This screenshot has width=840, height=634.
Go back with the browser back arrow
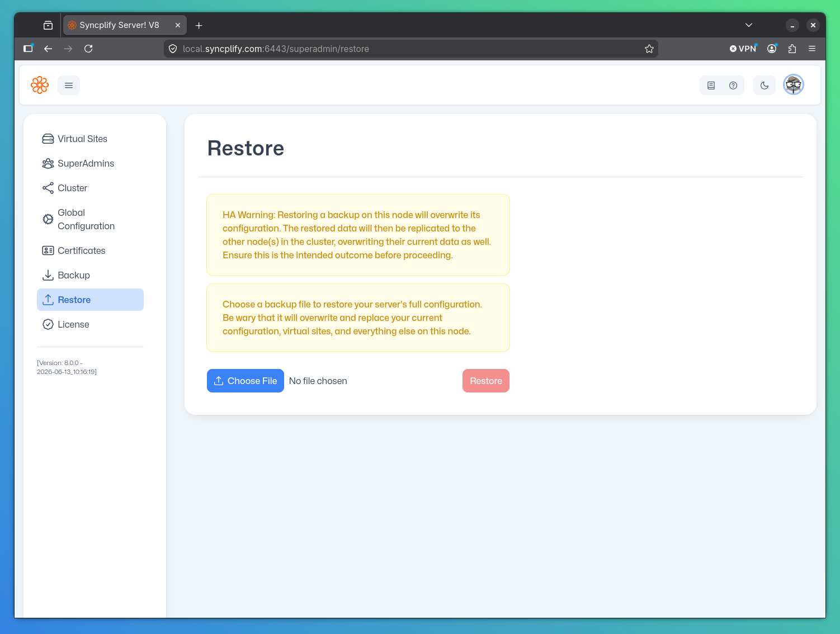coord(48,49)
